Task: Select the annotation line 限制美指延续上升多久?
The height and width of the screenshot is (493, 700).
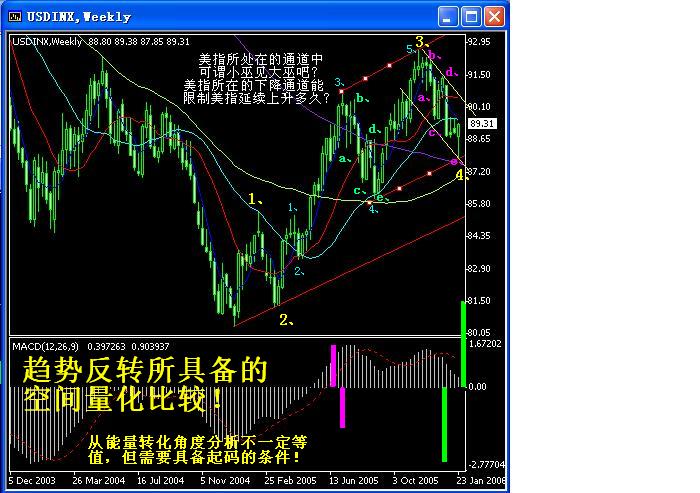Action: point(257,98)
